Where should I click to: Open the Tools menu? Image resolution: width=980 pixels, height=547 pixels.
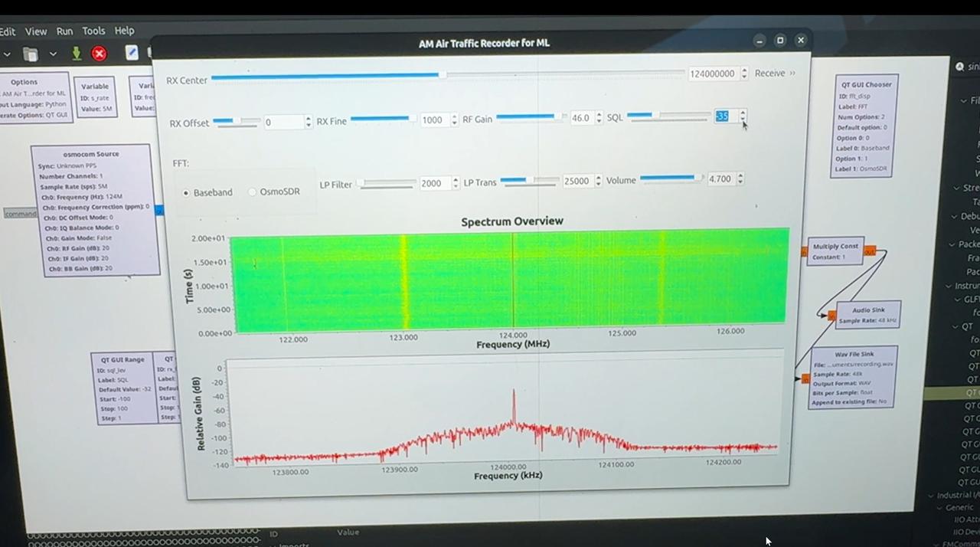click(x=93, y=31)
